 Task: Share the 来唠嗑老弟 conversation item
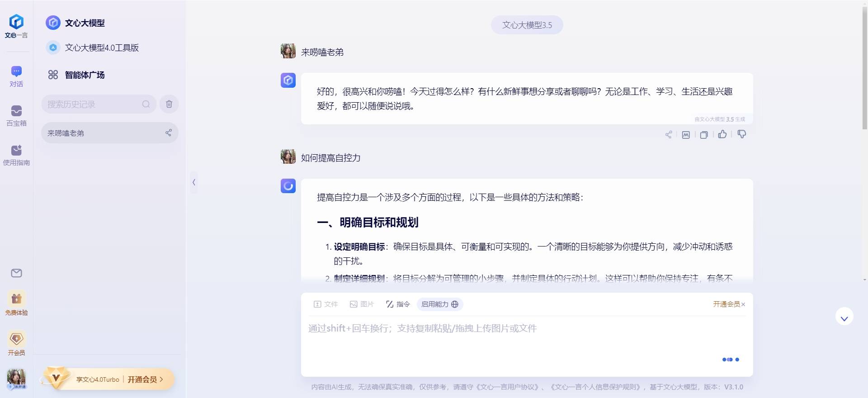click(168, 133)
